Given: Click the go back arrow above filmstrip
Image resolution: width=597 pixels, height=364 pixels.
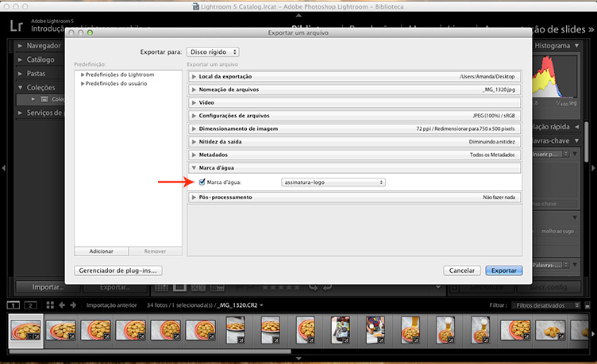Looking at the screenshot, I should [63, 305].
